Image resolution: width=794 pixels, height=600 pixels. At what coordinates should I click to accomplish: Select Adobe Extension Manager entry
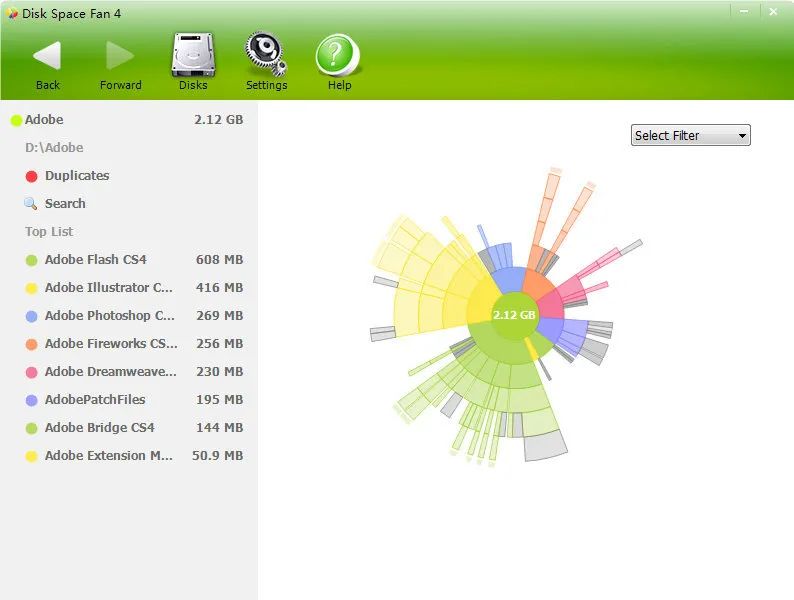pyautogui.click(x=109, y=456)
